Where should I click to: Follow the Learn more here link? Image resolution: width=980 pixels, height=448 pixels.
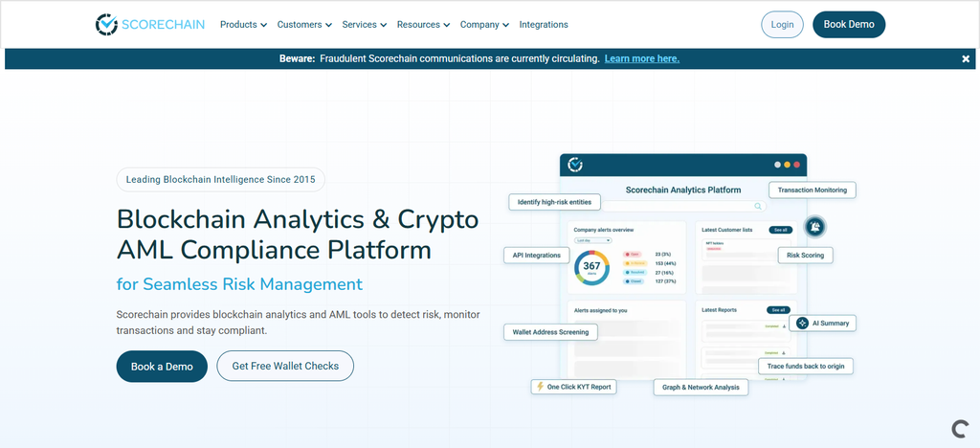pos(642,58)
